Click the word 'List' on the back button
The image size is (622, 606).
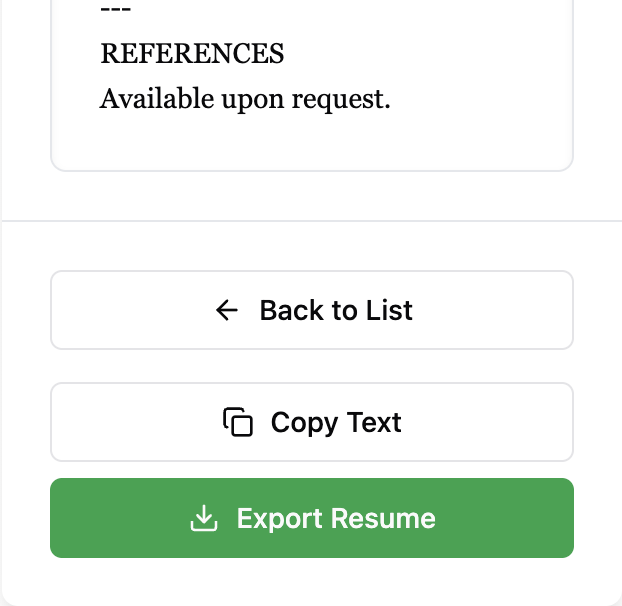(x=389, y=310)
